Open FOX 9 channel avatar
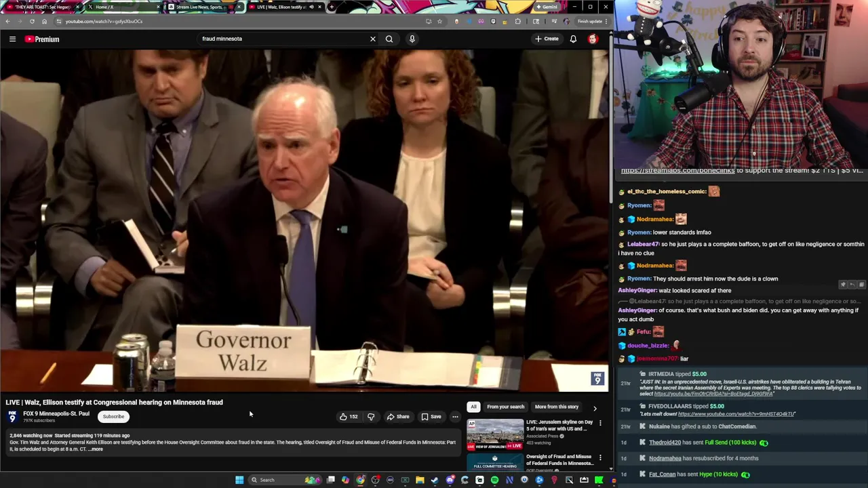The height and width of the screenshot is (488, 868). pos(12,417)
